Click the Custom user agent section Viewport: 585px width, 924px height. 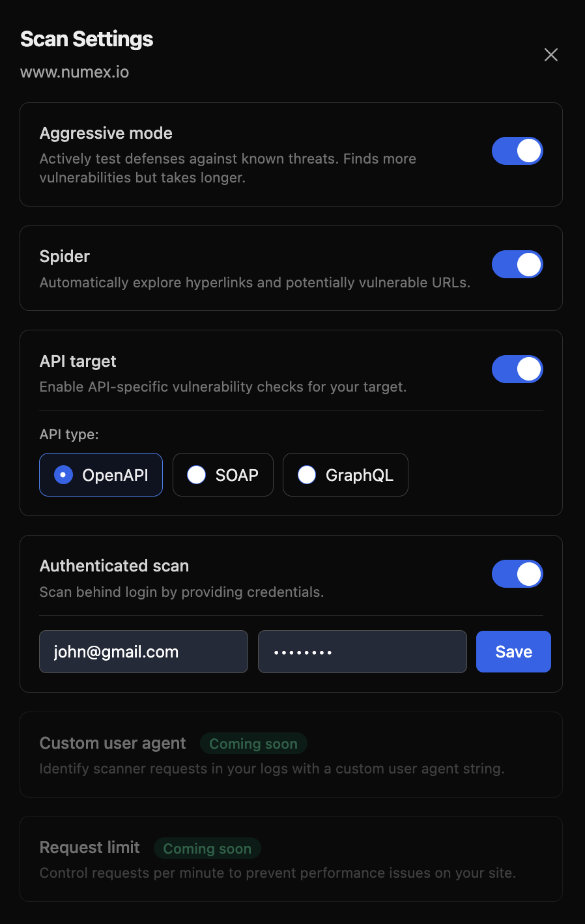[113, 743]
